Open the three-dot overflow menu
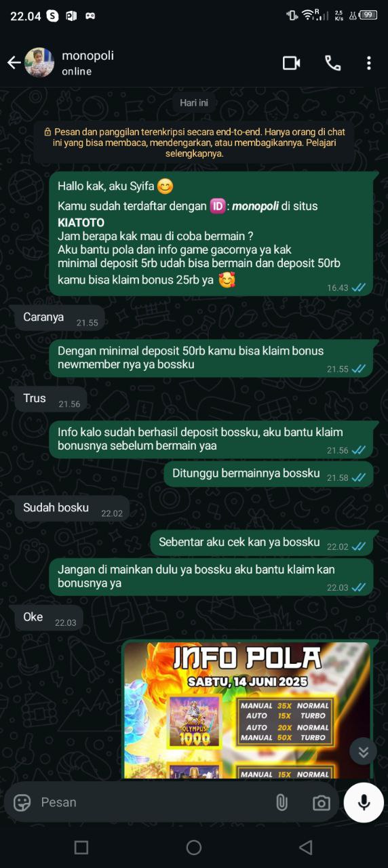This screenshot has width=388, height=868. [369, 63]
